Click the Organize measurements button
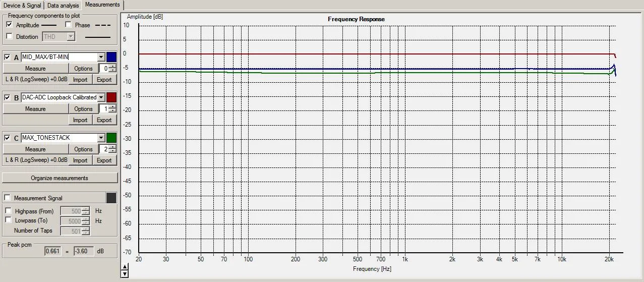Image resolution: width=644 pixels, height=282 pixels. click(60, 178)
